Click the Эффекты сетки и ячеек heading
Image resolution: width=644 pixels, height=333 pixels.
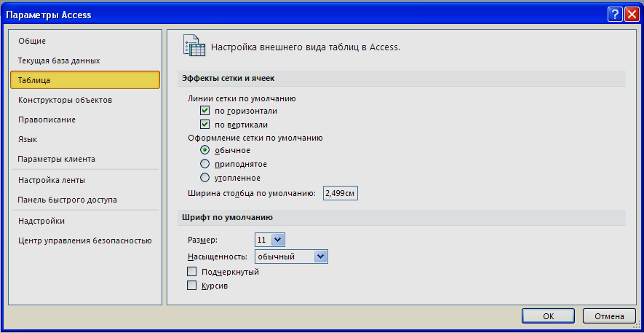[228, 78]
